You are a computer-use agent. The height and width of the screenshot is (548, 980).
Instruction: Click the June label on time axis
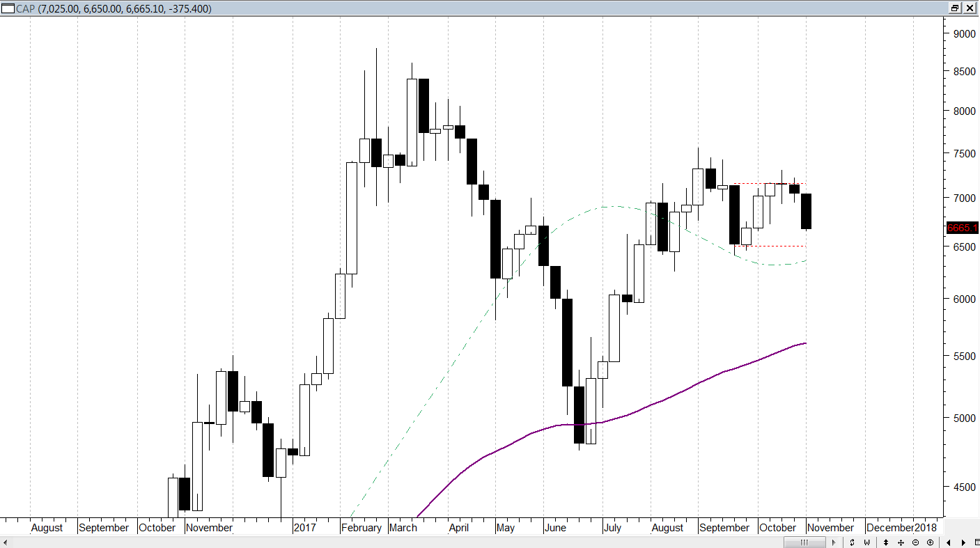(x=555, y=528)
